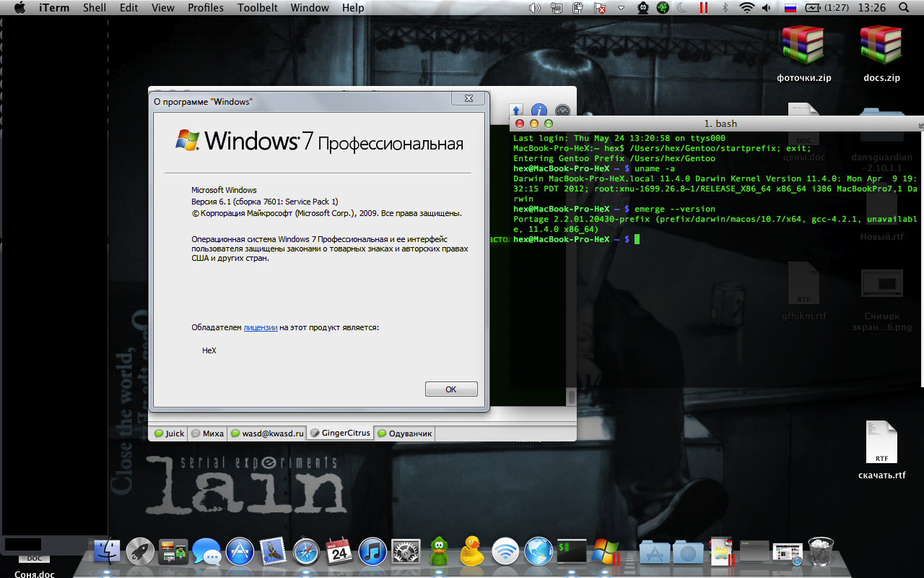
Task: Open the View menu
Action: 163,8
